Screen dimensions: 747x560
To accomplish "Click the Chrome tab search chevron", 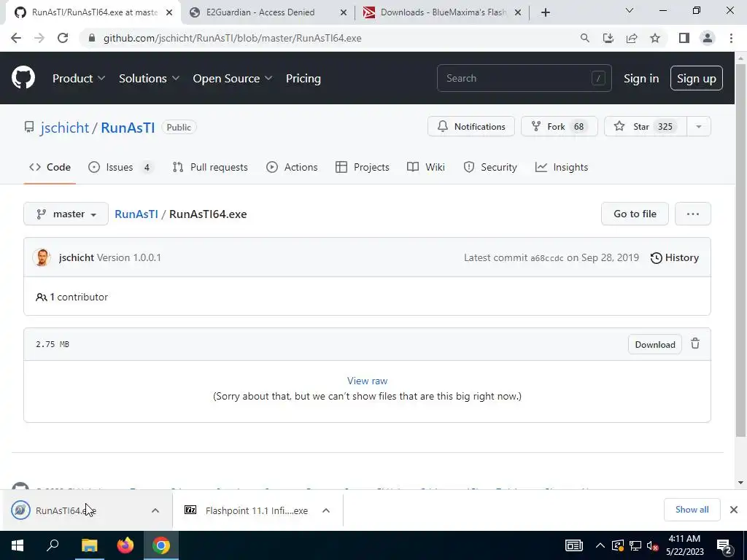I will point(629,10).
